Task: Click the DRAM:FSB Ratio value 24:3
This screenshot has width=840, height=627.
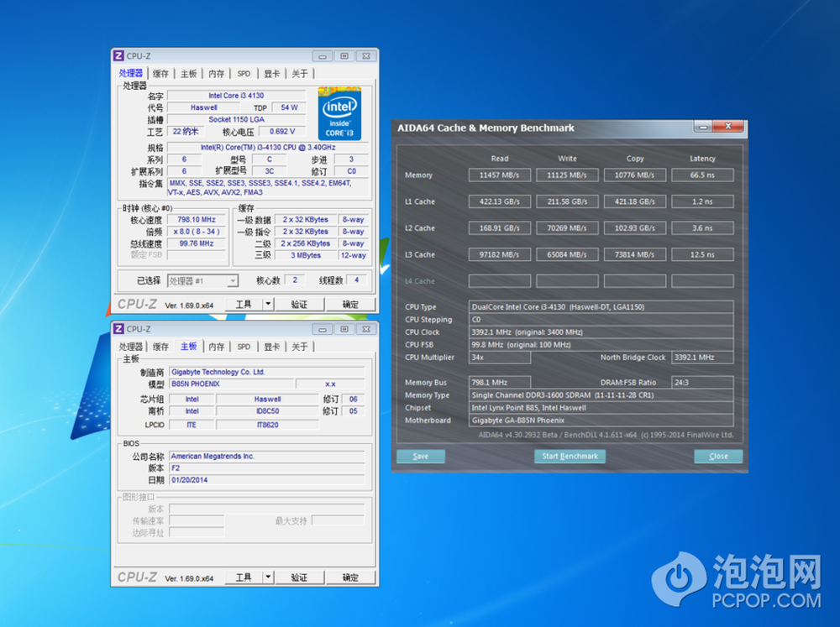Action: coord(702,382)
